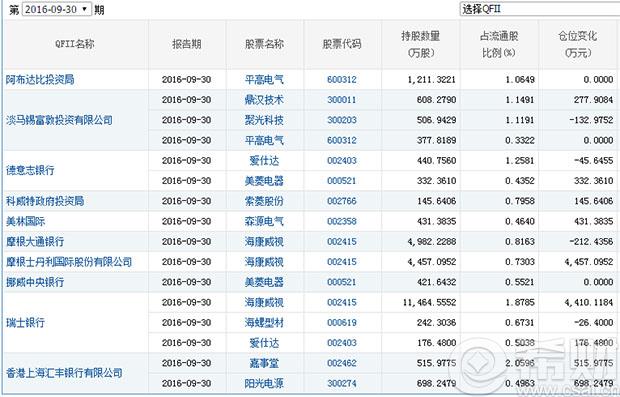Select the holding value 608.2790
The image size is (620, 397).
coord(437,100)
